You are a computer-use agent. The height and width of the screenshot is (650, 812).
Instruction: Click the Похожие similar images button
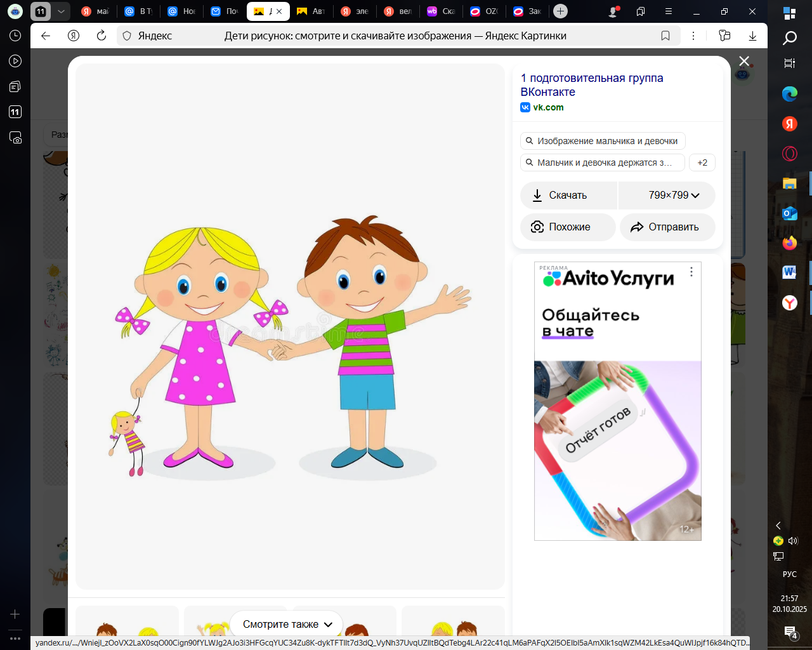click(x=568, y=227)
